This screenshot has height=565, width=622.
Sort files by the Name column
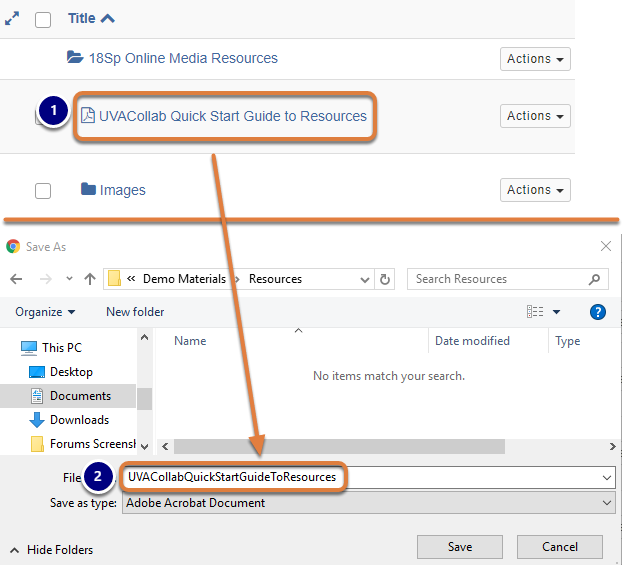click(190, 341)
